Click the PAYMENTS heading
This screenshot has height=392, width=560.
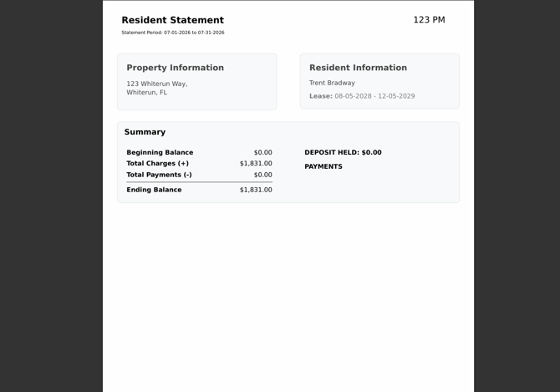click(323, 166)
